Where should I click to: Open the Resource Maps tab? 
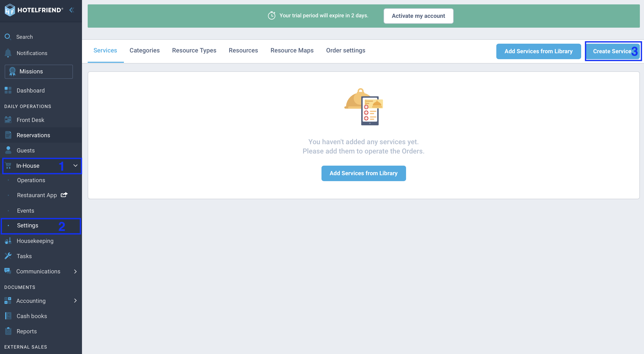pyautogui.click(x=292, y=50)
